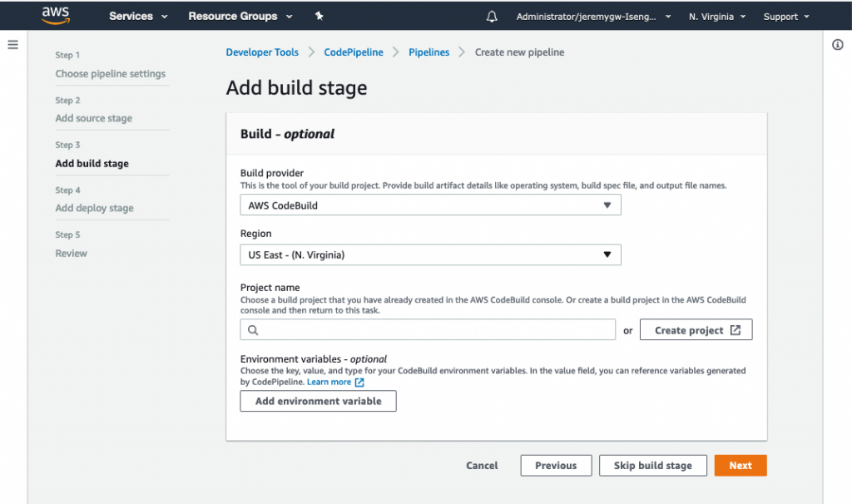Open the info panel icon

(838, 45)
